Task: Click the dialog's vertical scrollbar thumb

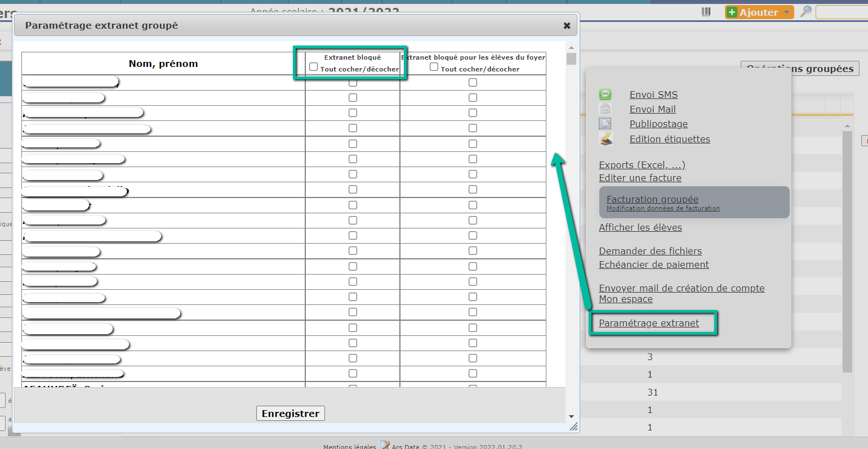Action: pos(571,59)
